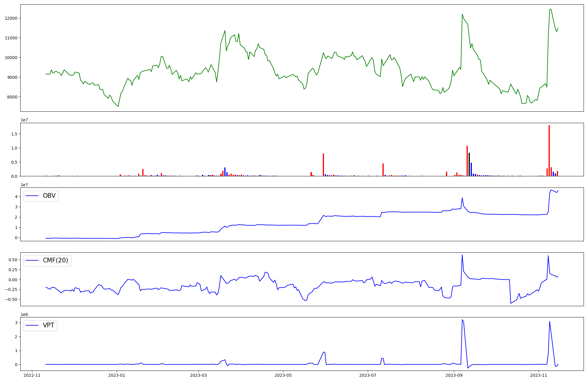Click the blue line sample in OBV legend

tap(32, 196)
